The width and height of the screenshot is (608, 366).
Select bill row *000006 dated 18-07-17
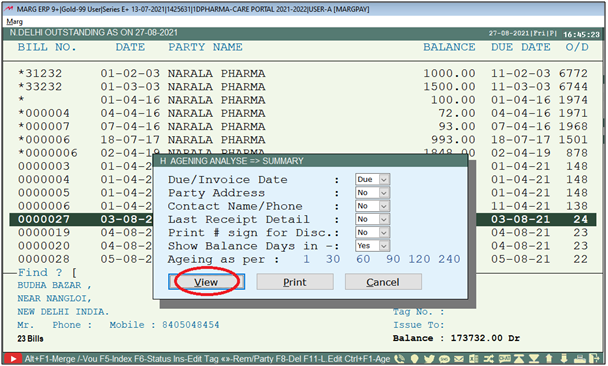click(x=302, y=140)
